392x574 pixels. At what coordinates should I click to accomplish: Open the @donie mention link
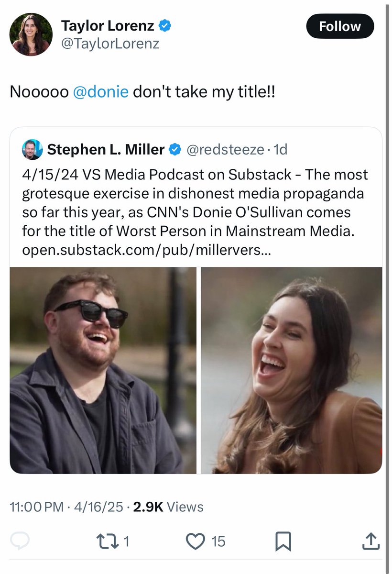point(101,91)
